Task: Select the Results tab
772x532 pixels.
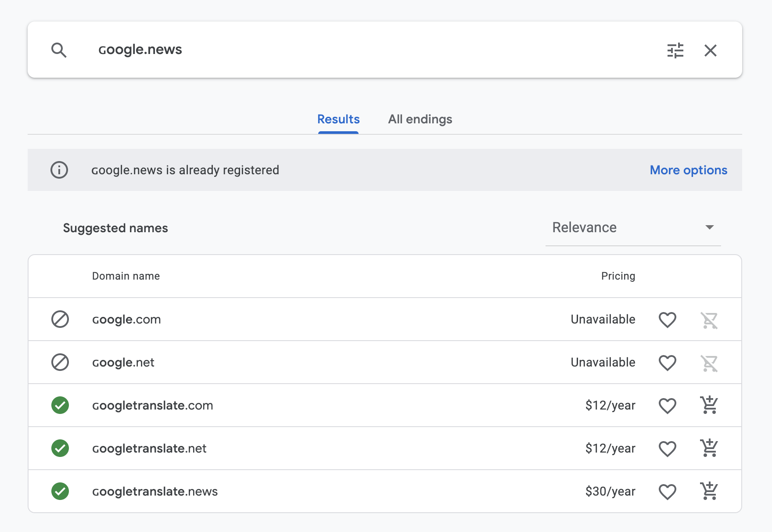Action: (x=338, y=119)
